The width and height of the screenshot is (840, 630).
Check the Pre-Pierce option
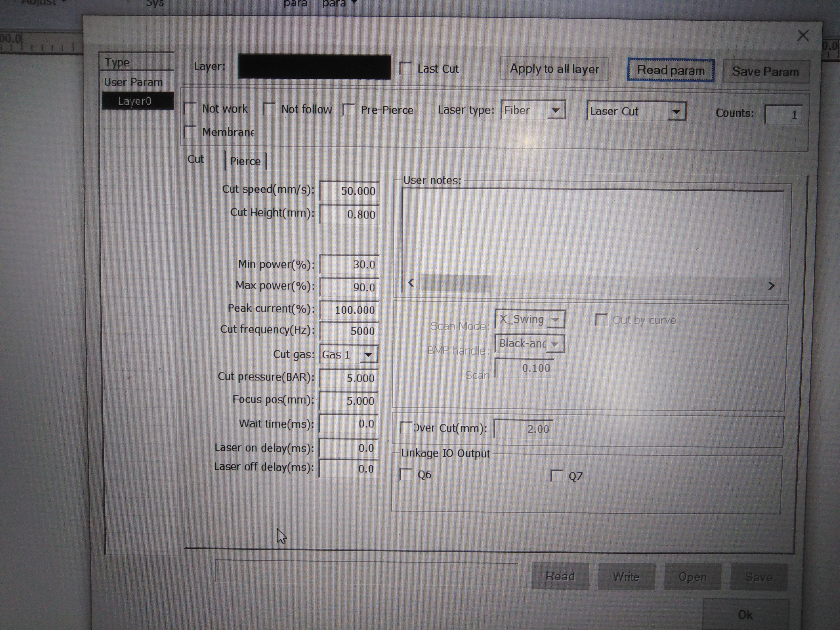point(349,110)
